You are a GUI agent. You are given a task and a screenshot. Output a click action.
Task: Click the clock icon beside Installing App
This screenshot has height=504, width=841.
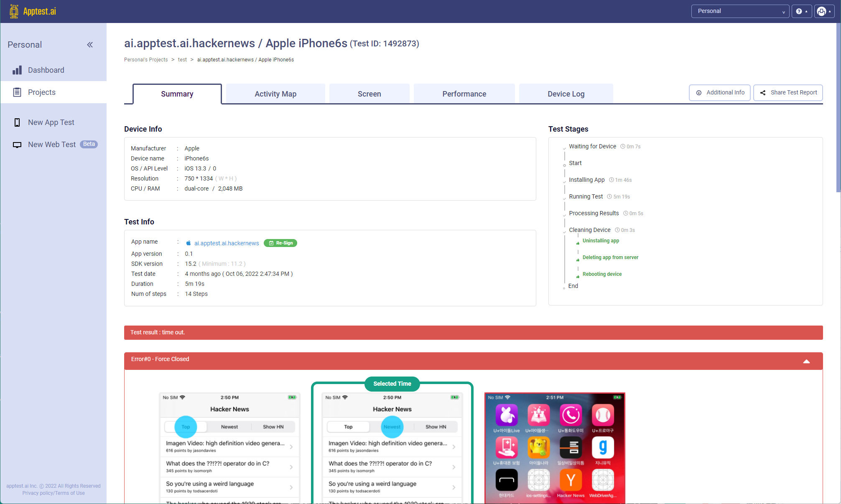612,180
